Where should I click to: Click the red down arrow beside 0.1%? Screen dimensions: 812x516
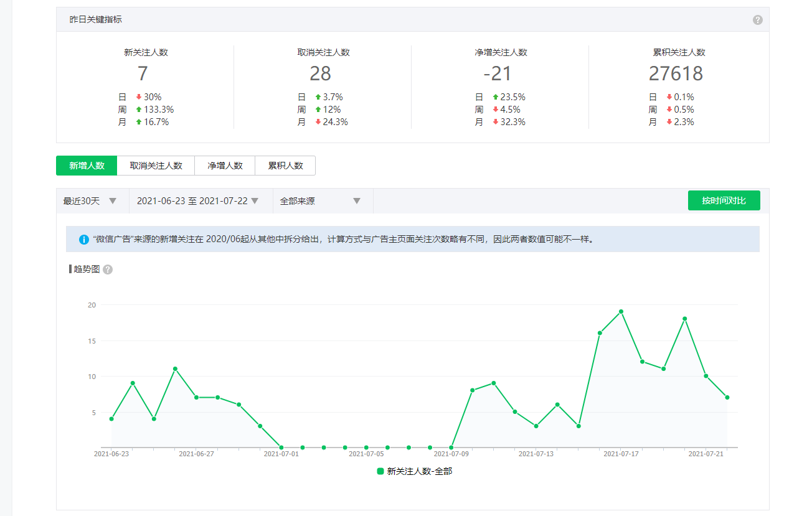669,97
